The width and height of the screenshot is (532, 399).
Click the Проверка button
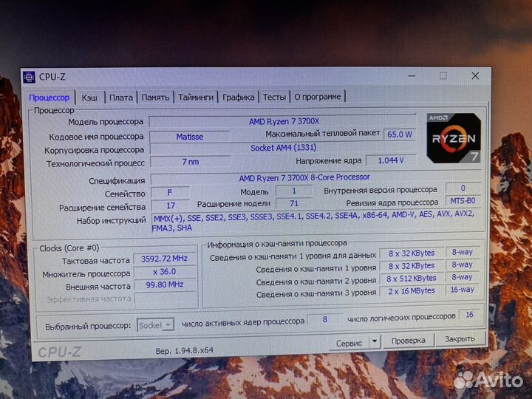pos(408,341)
